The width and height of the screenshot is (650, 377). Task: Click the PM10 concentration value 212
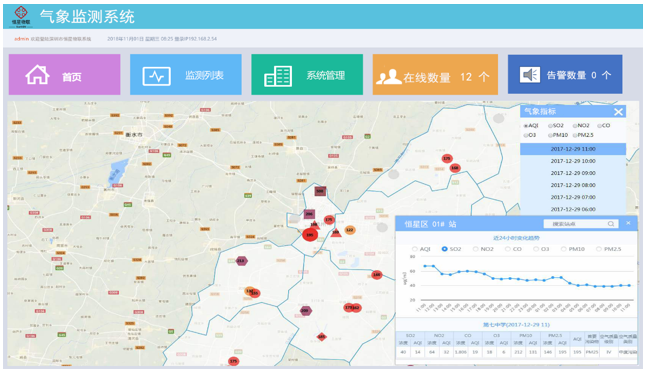point(518,352)
